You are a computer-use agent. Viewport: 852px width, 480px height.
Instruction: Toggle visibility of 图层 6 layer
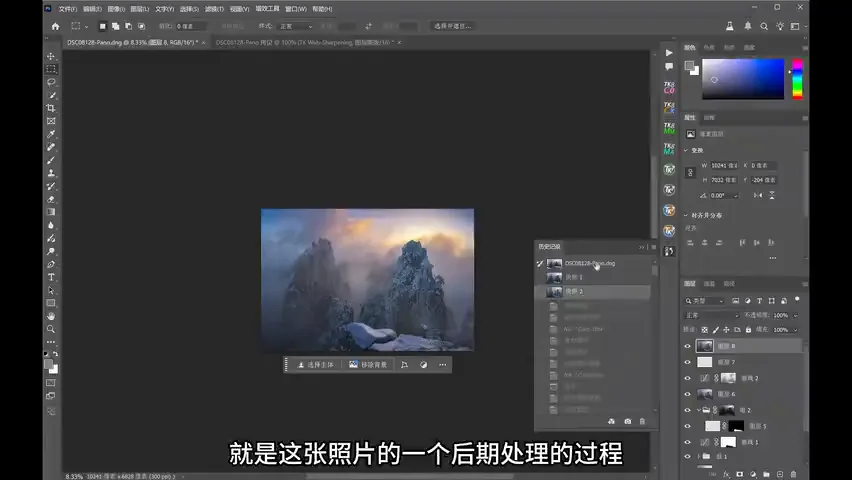[x=687, y=394]
